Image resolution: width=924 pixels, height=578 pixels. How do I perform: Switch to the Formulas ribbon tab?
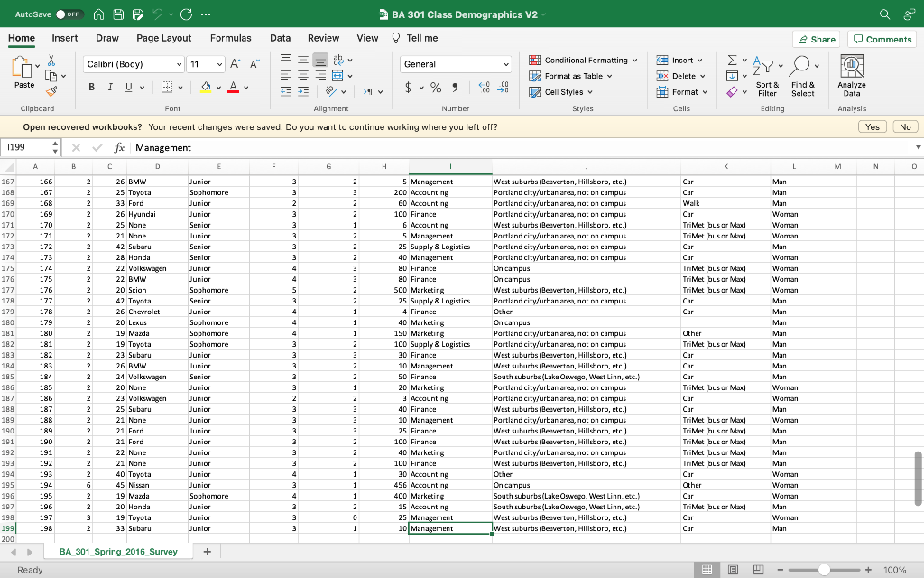pyautogui.click(x=231, y=38)
